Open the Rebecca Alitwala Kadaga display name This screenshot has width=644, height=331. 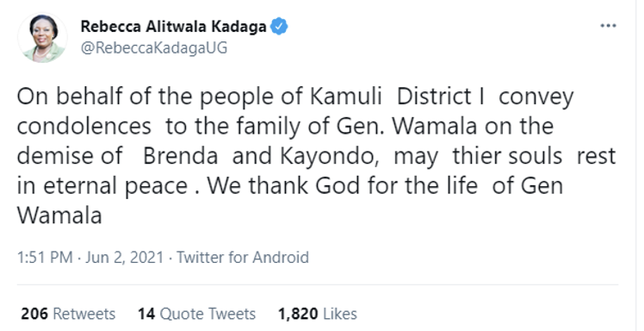[173, 27]
